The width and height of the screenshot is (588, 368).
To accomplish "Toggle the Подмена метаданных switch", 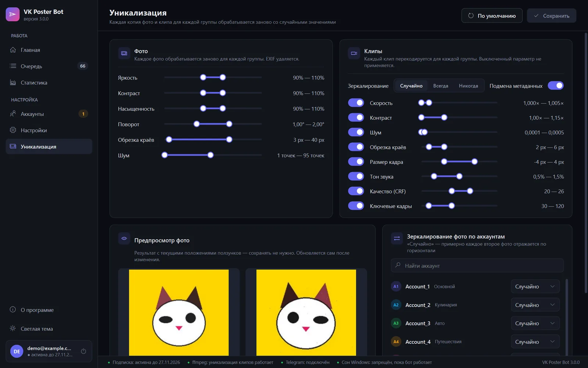I will (556, 85).
